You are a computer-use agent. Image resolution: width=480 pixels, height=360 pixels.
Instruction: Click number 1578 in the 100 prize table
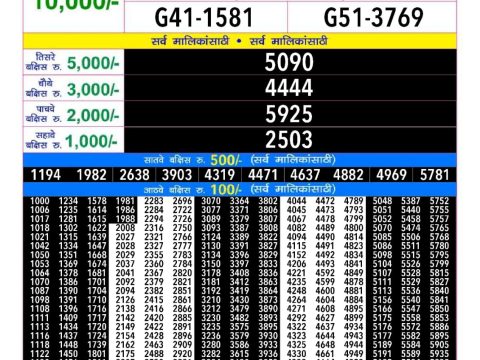pyautogui.click(x=97, y=201)
